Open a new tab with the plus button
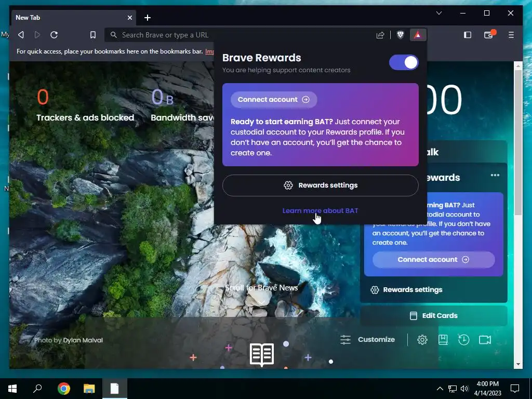532x399 pixels. coord(147,18)
